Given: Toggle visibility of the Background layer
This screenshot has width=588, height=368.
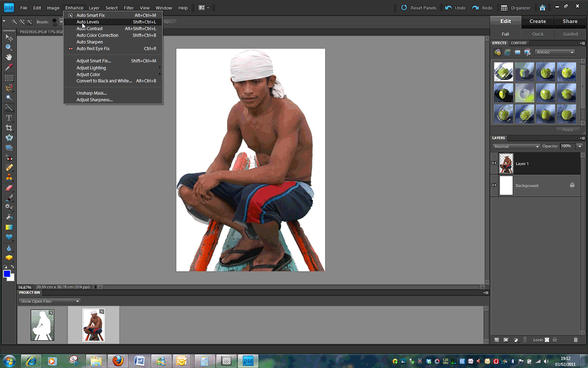Looking at the screenshot, I should pos(494,185).
